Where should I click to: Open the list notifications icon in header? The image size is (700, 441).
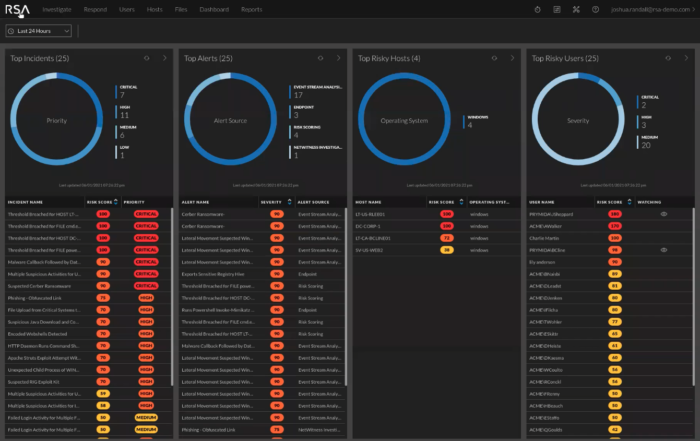557,9
